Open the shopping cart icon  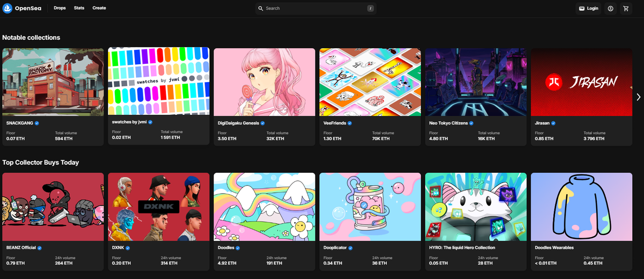tap(626, 9)
